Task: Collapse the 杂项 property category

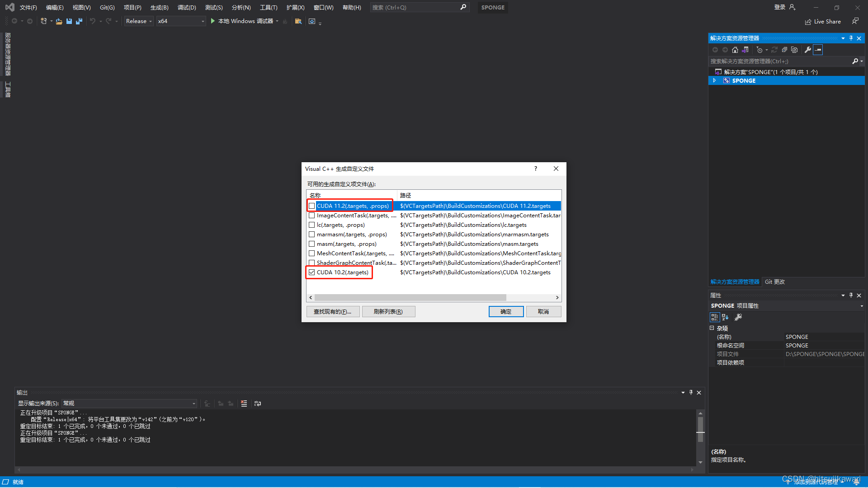Action: coord(712,328)
